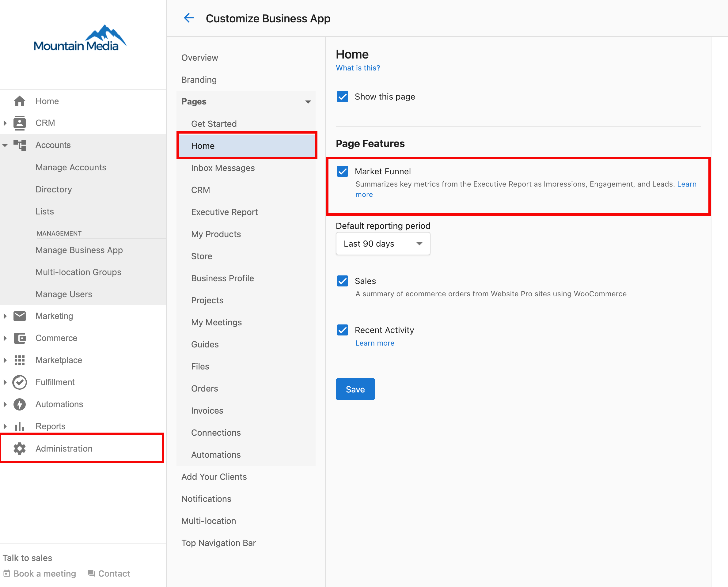Viewport: 728px width, 587px height.
Task: Click the Mountain Media logo
Action: [x=80, y=38]
